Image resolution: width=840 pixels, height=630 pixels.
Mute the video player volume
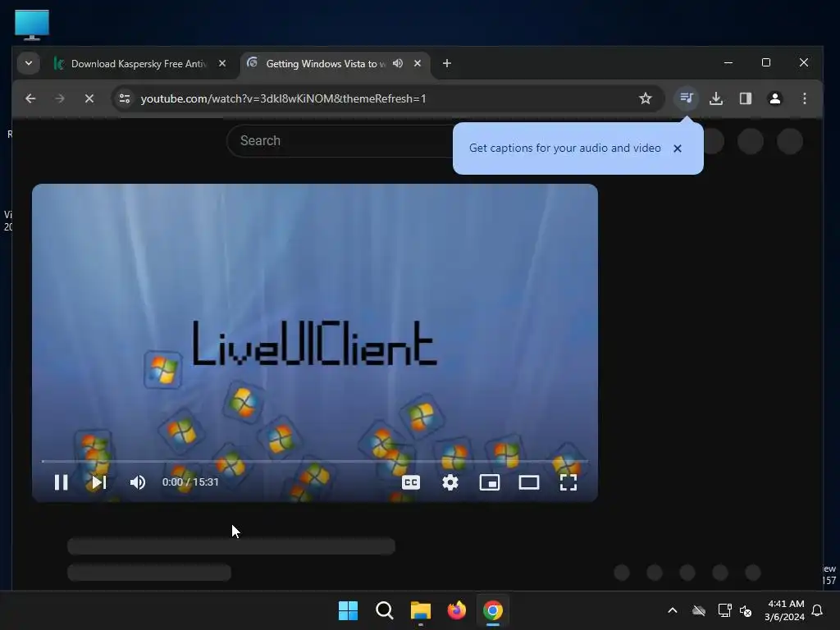[x=138, y=482]
